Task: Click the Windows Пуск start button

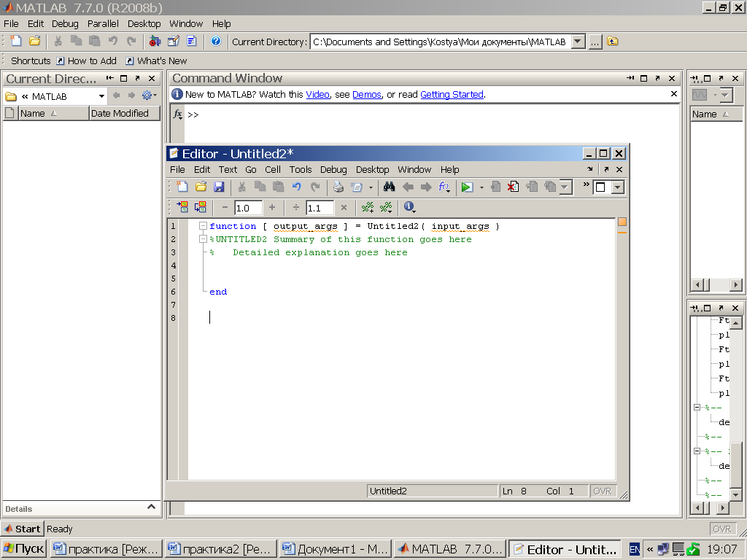Action: (x=24, y=549)
